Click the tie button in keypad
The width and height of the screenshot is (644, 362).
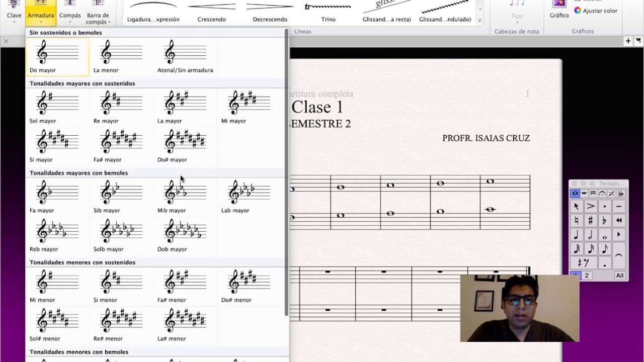[x=619, y=255]
